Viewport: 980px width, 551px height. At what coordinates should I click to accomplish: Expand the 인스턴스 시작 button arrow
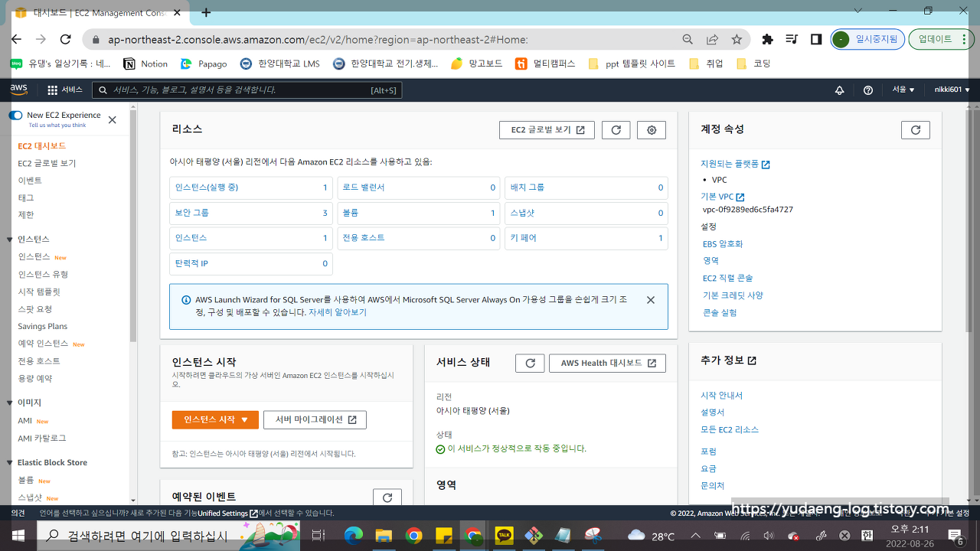point(245,419)
